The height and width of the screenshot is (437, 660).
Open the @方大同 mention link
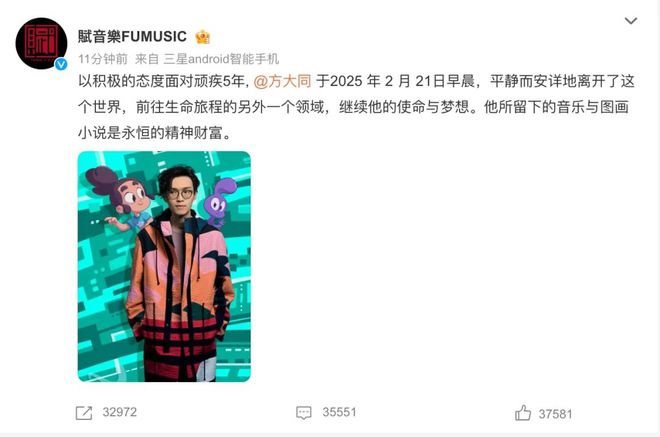click(282, 81)
